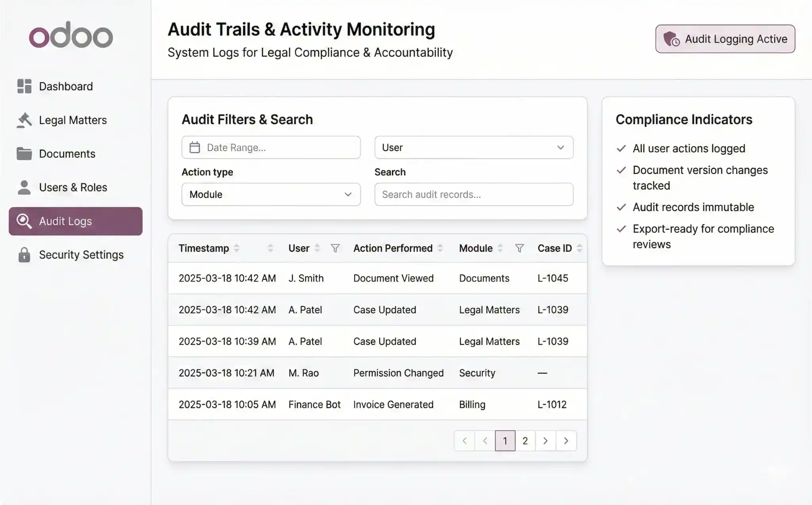Viewport: 812px width, 505px height.
Task: Select Dashboard in the sidebar
Action: coord(66,86)
